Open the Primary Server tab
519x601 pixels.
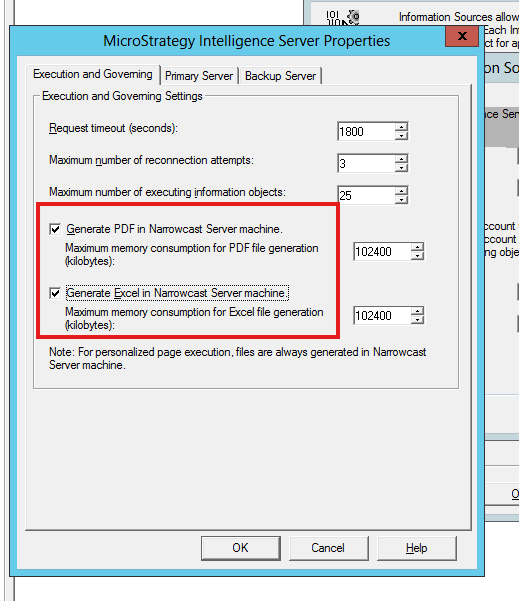pyautogui.click(x=199, y=76)
